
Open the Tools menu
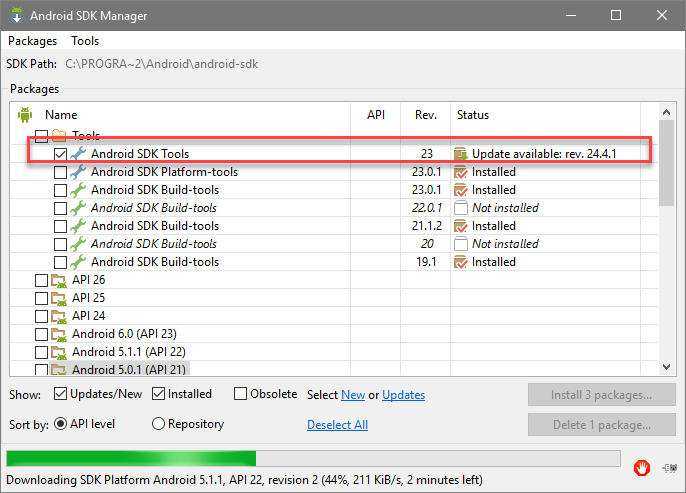(85, 41)
